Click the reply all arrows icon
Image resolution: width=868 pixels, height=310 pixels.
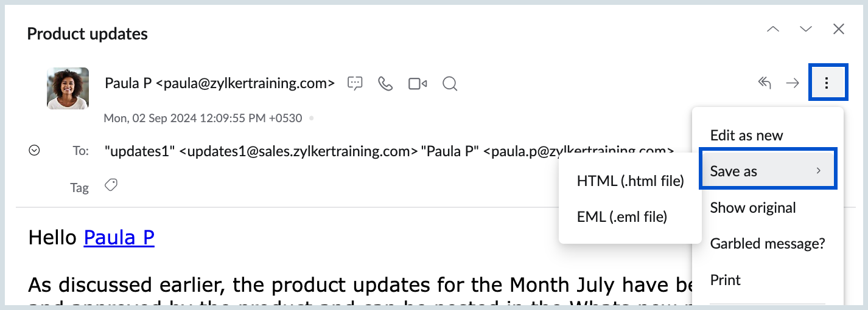pos(765,83)
